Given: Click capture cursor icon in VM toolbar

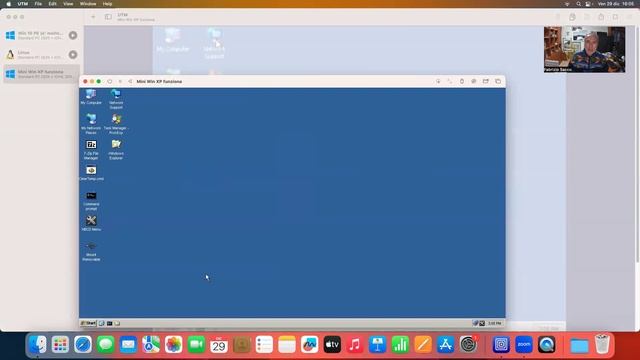Looking at the screenshot, I should tap(438, 82).
